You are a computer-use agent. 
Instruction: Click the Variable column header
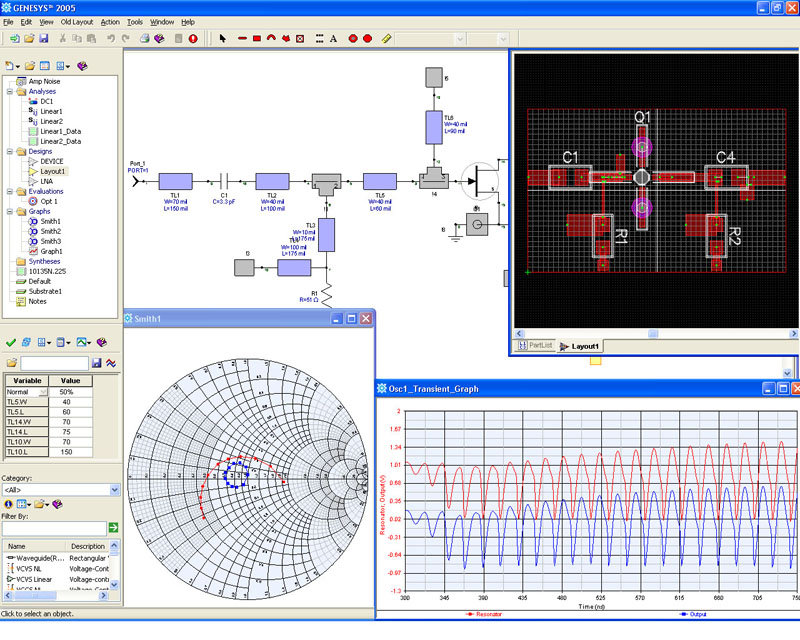27,381
